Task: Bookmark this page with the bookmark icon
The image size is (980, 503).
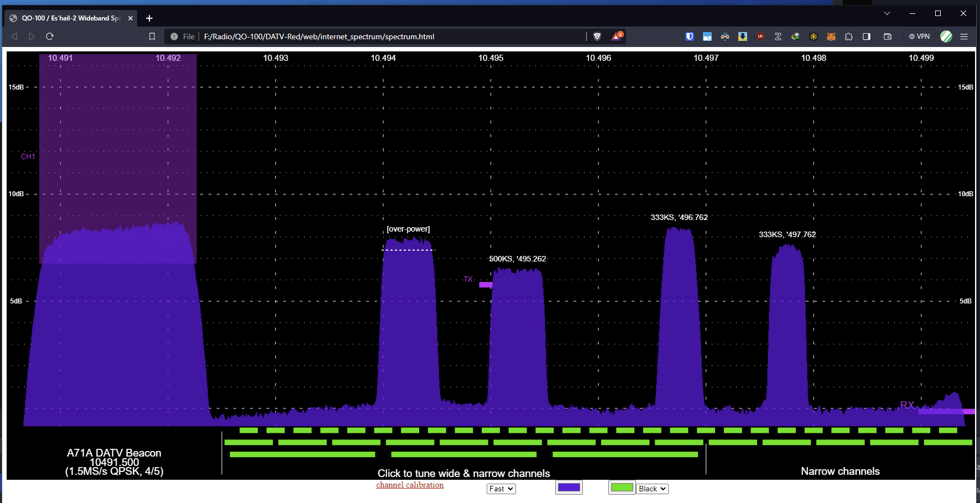Action: 152,36
